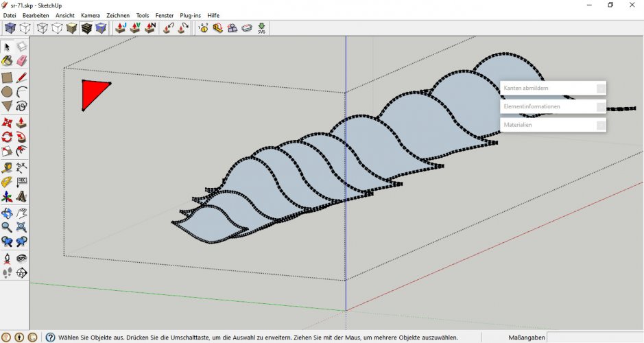Screen dimensions: 644x343
Task: Choose the Freehand drawing tool
Action: point(21,106)
